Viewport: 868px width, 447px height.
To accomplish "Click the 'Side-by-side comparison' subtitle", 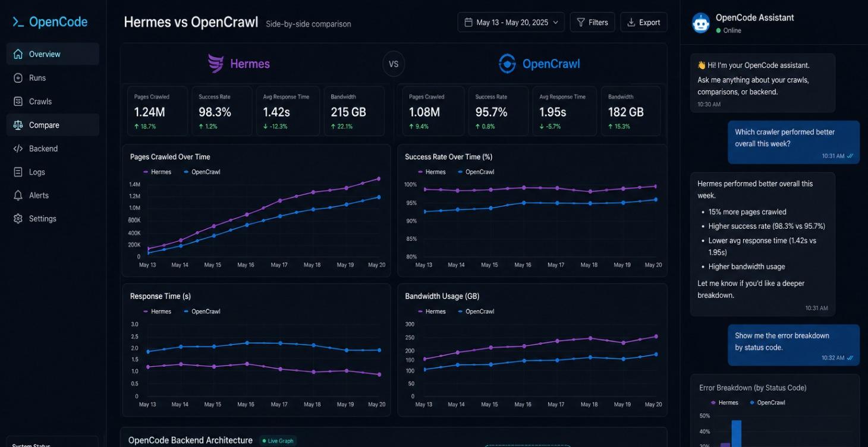I will coord(309,24).
